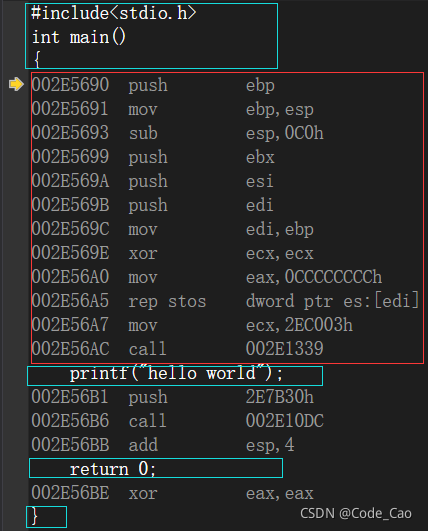The width and height of the screenshot is (428, 531).
Task: Select the rep stos dword ptr line
Action: click(225, 301)
